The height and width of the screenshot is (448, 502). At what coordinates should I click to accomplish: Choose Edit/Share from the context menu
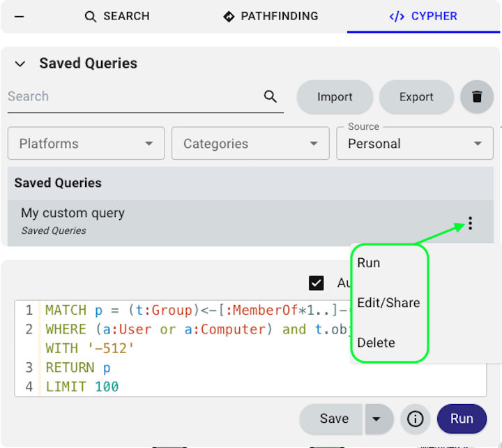pyautogui.click(x=389, y=303)
